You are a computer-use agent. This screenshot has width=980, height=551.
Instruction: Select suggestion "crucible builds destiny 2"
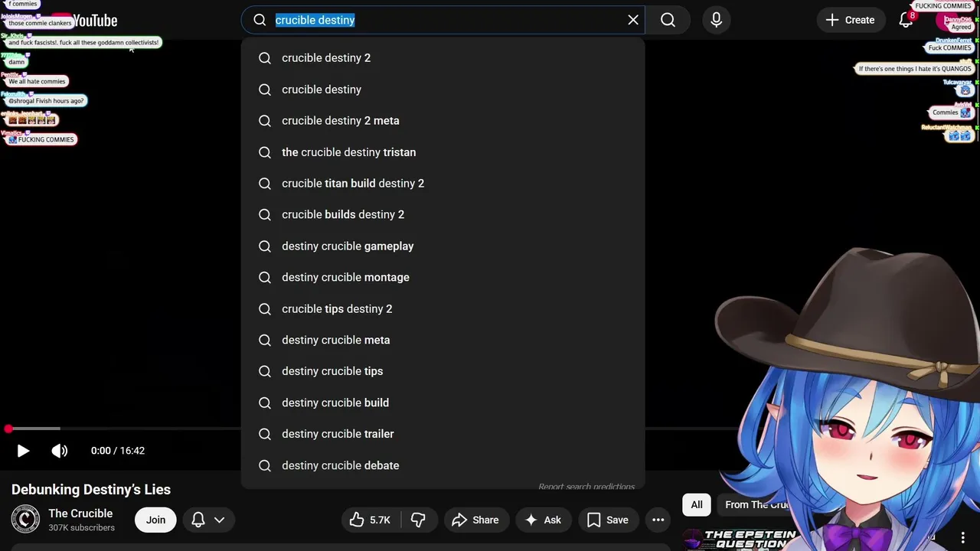click(x=443, y=215)
